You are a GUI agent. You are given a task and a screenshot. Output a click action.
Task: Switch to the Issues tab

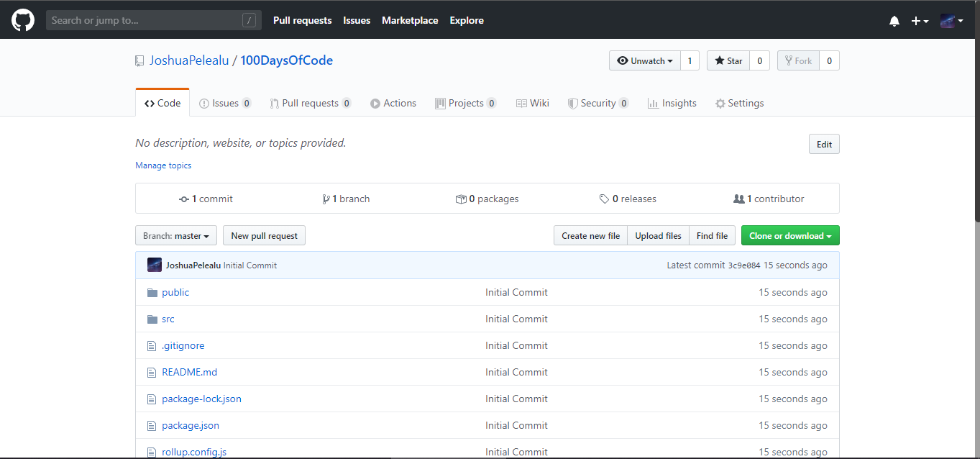(225, 104)
